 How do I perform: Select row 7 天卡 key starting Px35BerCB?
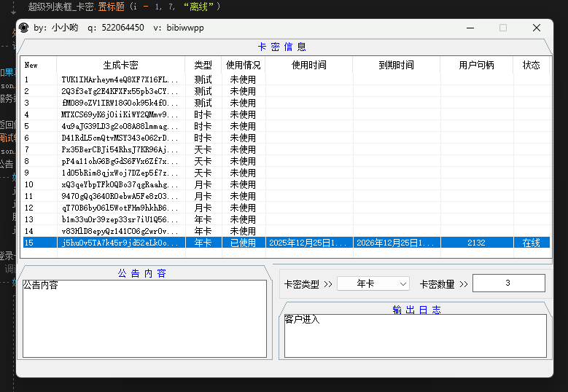tap(120, 149)
